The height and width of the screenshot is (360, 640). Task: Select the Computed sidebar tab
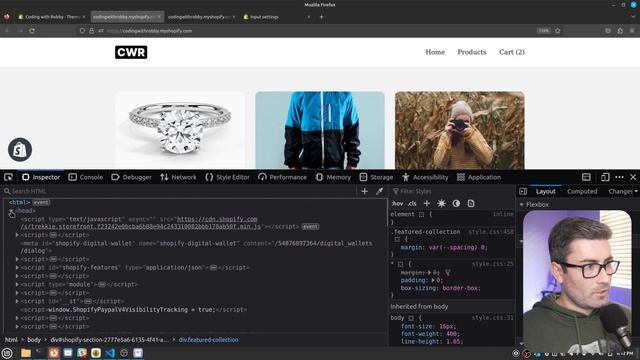tap(582, 191)
